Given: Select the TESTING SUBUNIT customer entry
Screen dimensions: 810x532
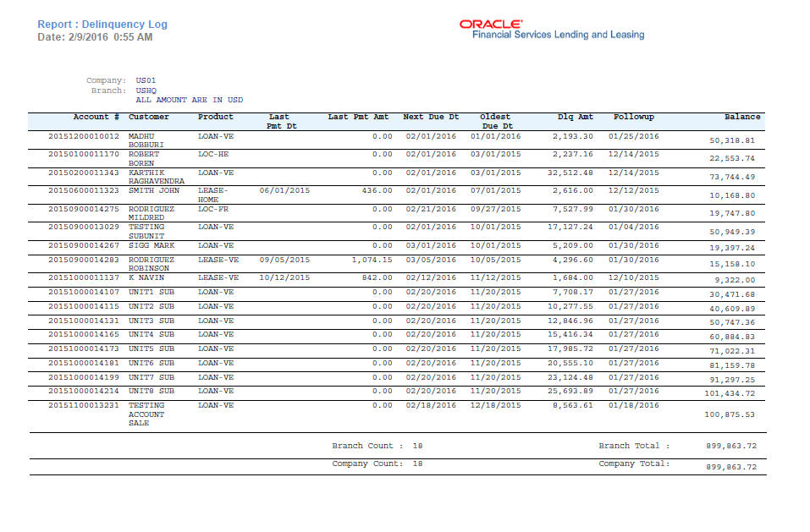Looking at the screenshot, I should point(146,230).
